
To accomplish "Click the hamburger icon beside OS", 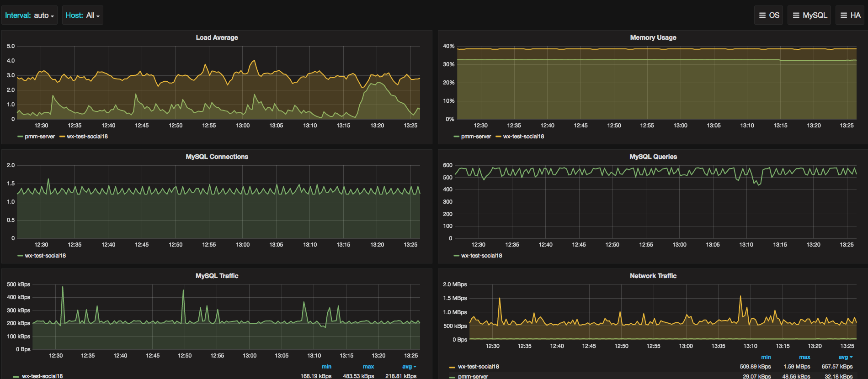I will 762,15.
